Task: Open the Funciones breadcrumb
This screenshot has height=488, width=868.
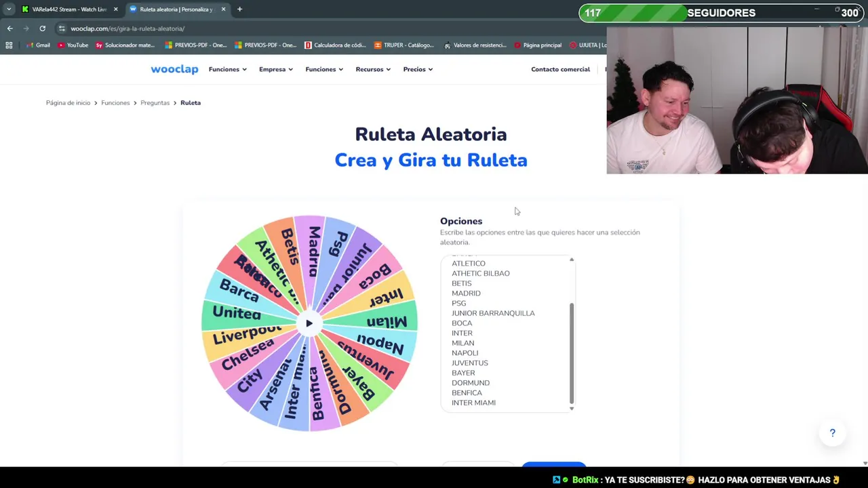Action: click(115, 103)
